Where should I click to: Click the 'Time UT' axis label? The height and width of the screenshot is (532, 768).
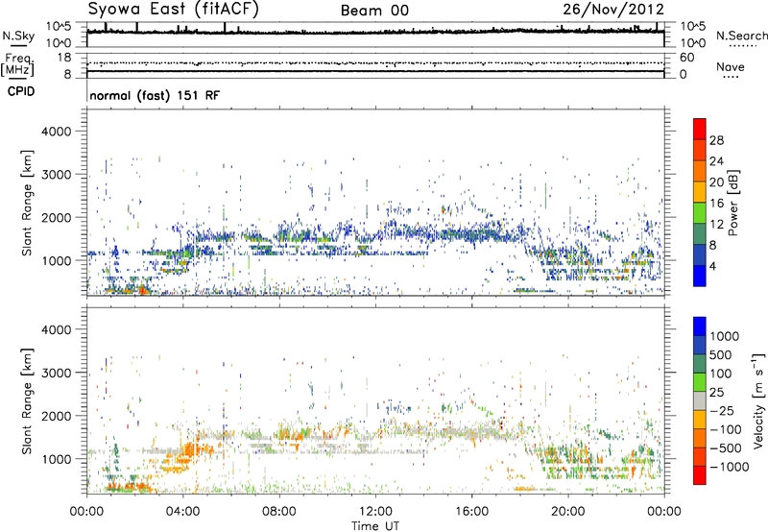[x=375, y=526]
